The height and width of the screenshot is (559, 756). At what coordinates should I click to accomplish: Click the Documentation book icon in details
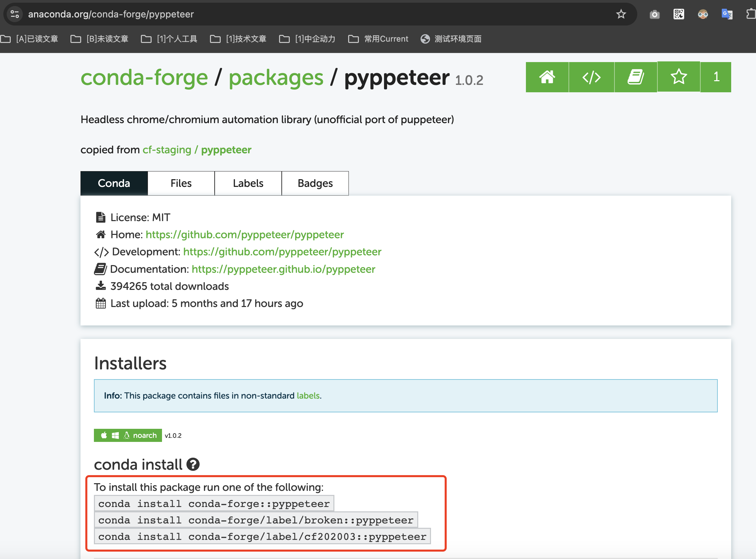100,269
